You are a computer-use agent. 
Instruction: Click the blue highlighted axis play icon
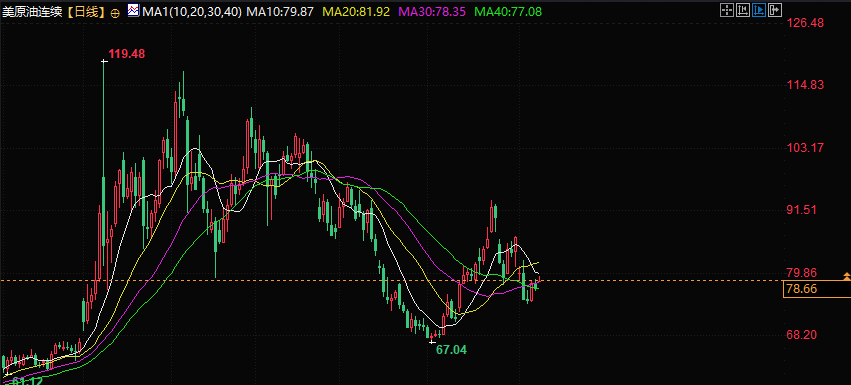pyautogui.click(x=759, y=10)
